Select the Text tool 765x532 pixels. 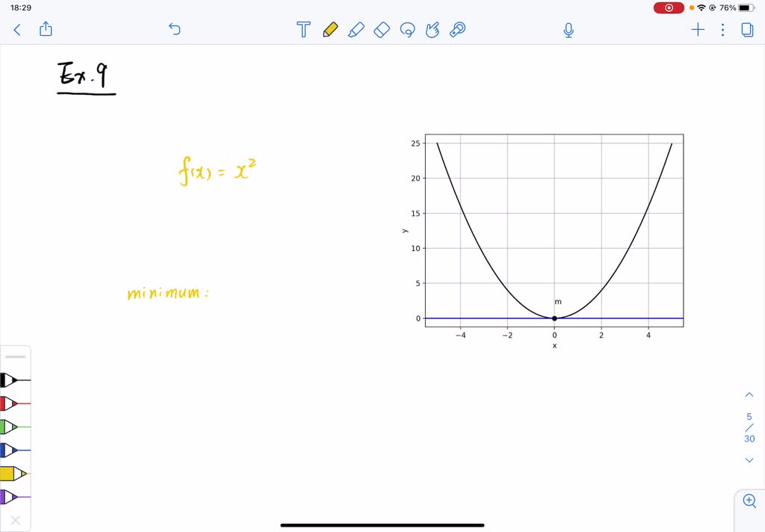[x=303, y=30]
